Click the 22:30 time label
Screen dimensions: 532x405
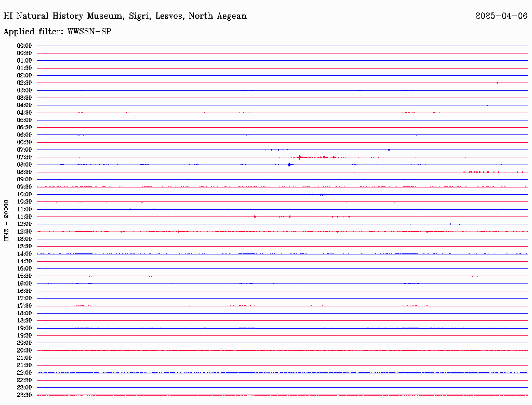tap(24, 380)
